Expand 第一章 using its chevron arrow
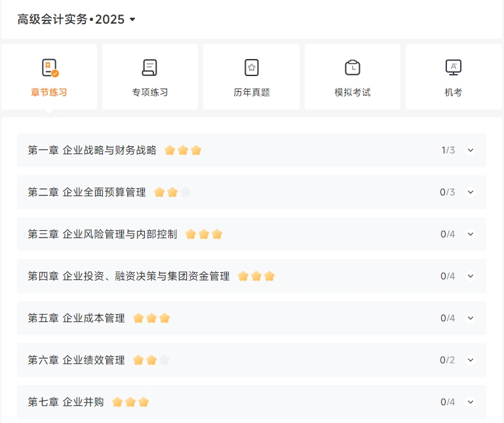The image size is (504, 423). (x=470, y=150)
